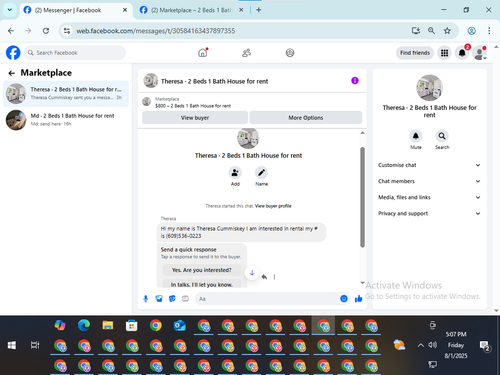The height and width of the screenshot is (375, 500).
Task: Open Chrome profile icon in toolbar
Action: coord(471,31)
